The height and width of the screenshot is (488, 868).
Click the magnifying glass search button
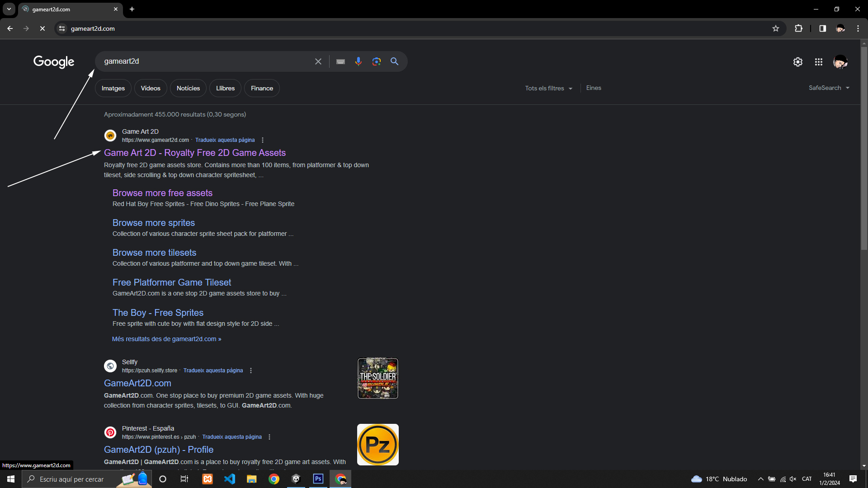pyautogui.click(x=394, y=61)
